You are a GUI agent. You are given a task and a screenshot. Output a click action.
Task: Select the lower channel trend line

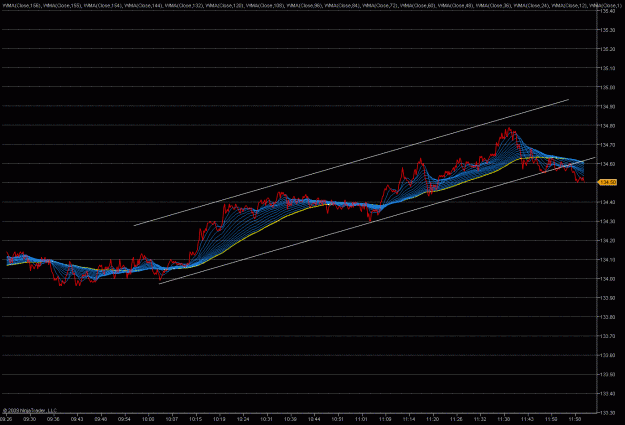(x=377, y=220)
